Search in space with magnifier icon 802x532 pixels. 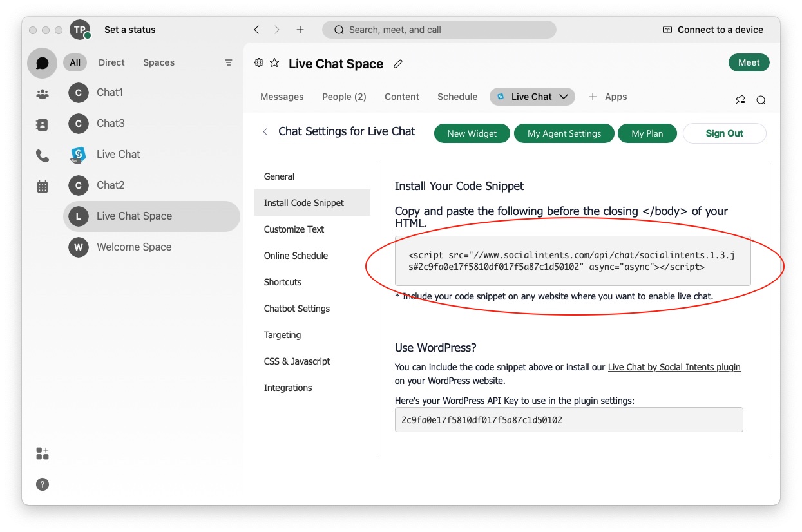point(761,100)
